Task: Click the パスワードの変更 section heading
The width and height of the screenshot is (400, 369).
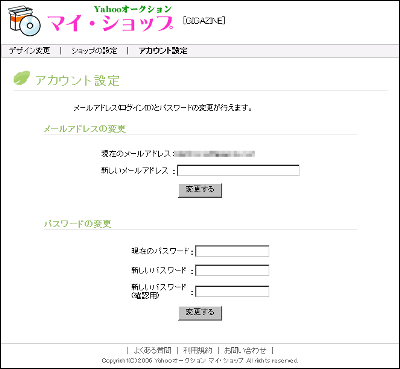Action: (x=78, y=224)
